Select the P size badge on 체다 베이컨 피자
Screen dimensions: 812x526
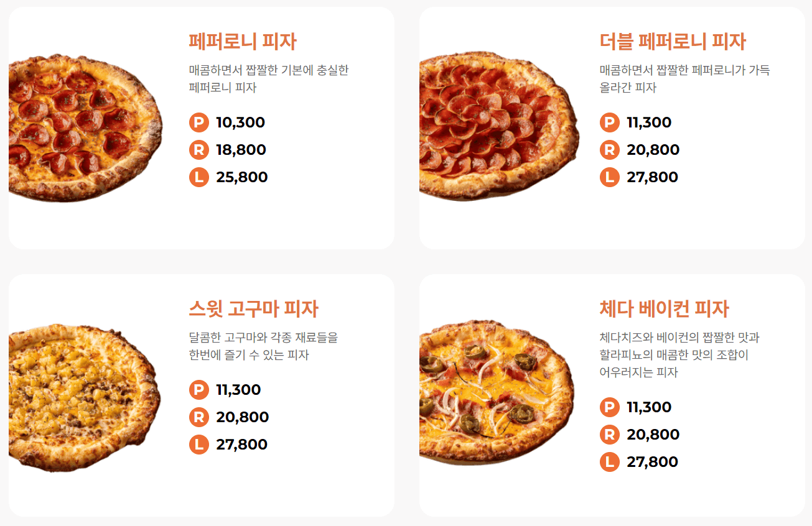(610, 407)
